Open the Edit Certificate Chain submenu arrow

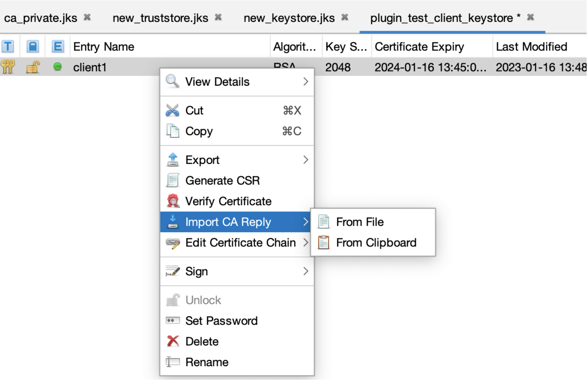(x=305, y=242)
